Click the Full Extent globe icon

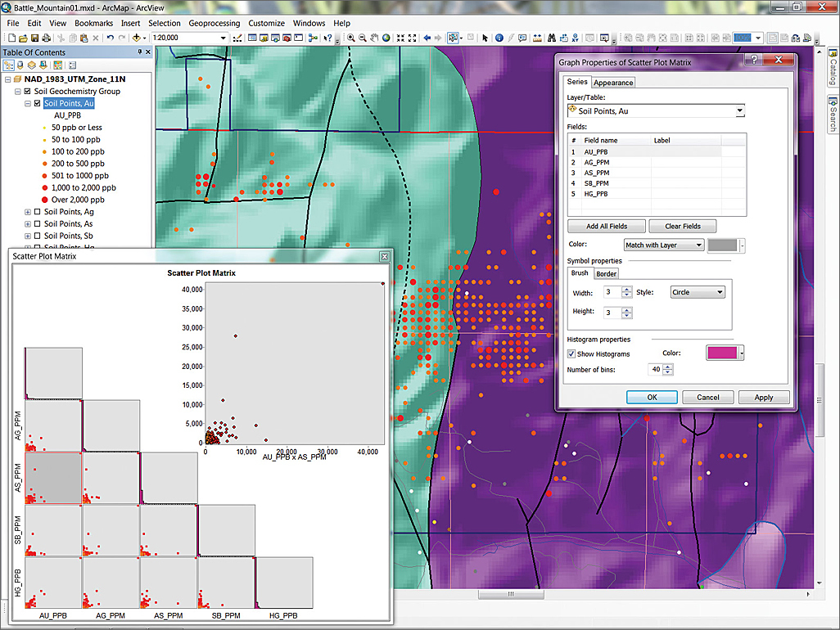click(386, 38)
